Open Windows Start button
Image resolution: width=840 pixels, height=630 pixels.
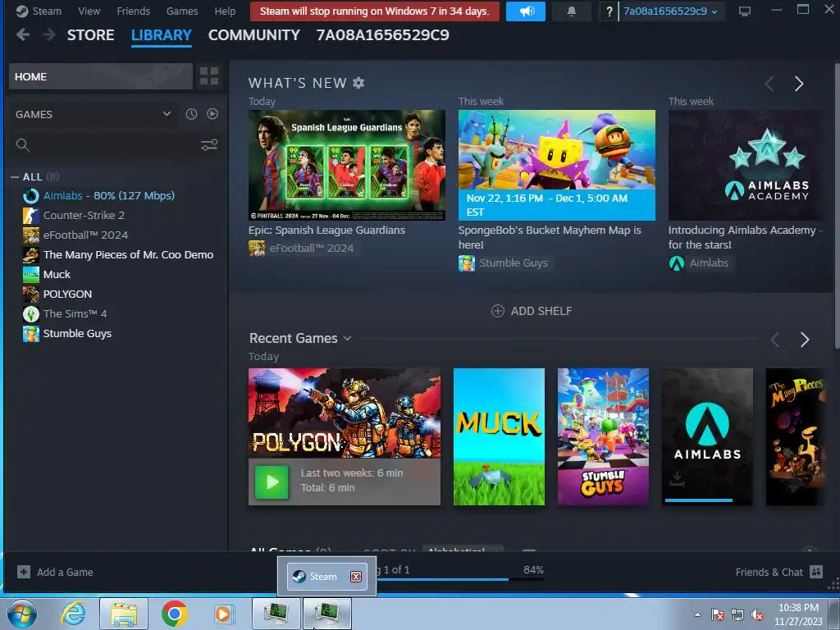coord(22,614)
